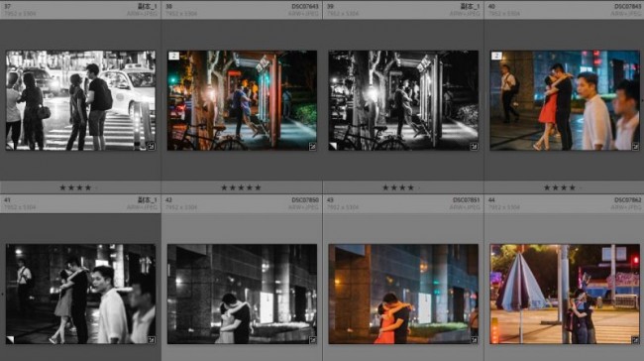Click develop adjustments badge on photo 40

click(635, 146)
